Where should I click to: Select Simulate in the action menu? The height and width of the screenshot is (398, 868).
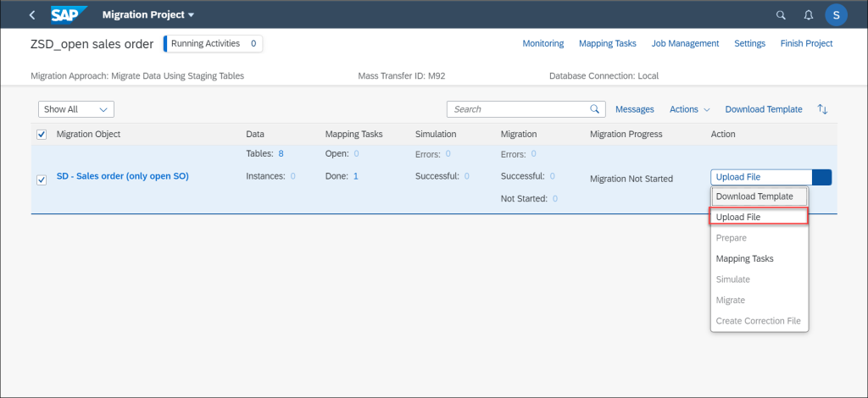(759, 279)
